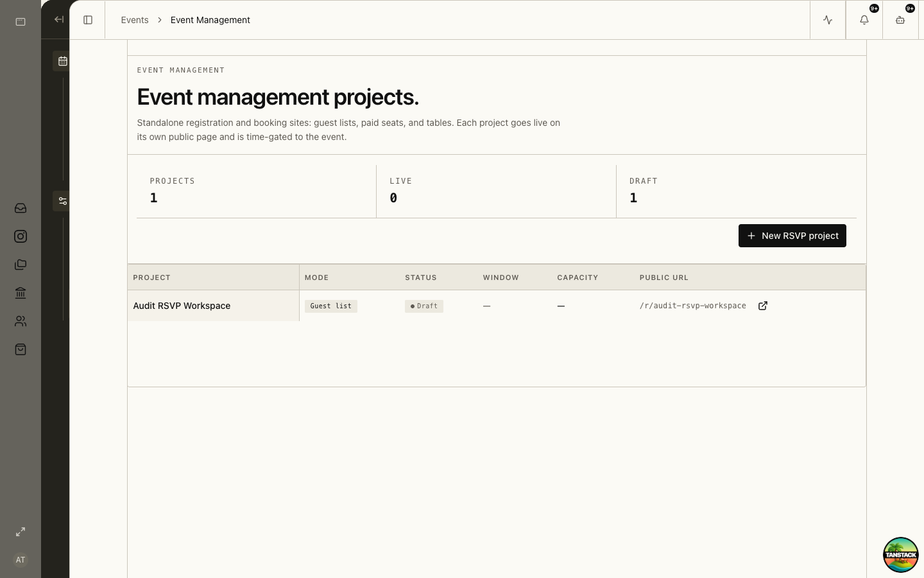This screenshot has height=578, width=924.
Task: Open the AT user avatar
Action: click(x=21, y=560)
